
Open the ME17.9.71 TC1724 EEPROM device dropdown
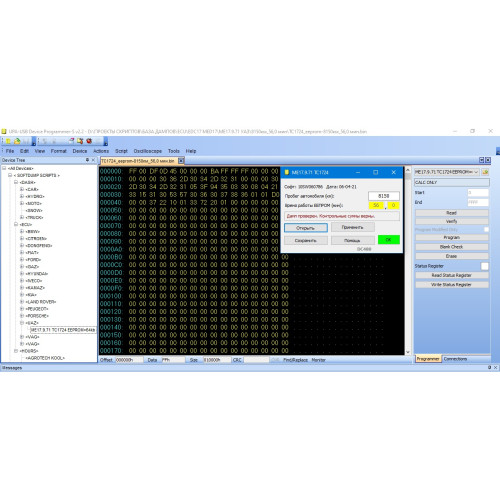446,172
